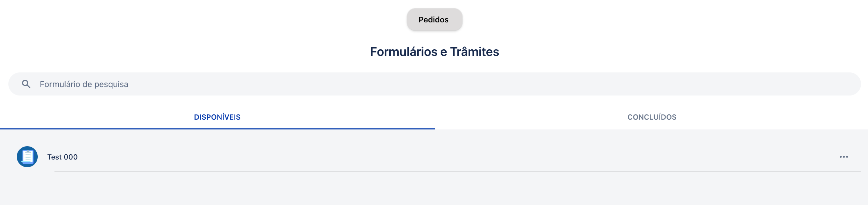Focus the Formulário de pesquisa search field
This screenshot has width=868, height=205.
pyautogui.click(x=434, y=84)
